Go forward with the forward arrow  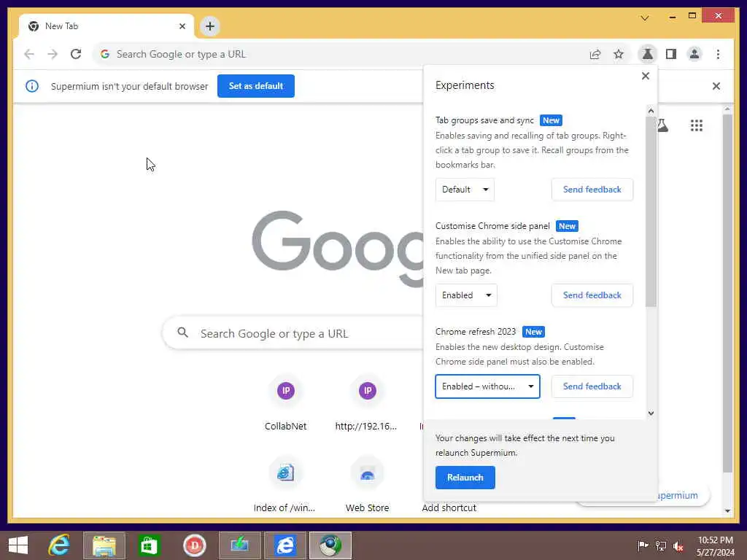point(53,54)
